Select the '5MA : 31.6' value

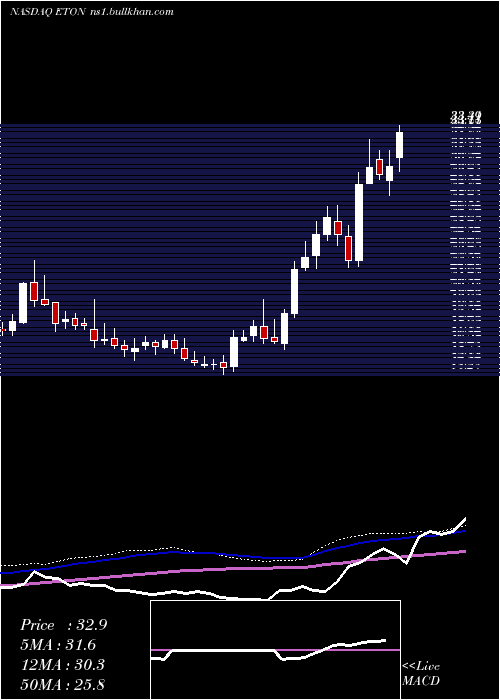[x=58, y=645]
